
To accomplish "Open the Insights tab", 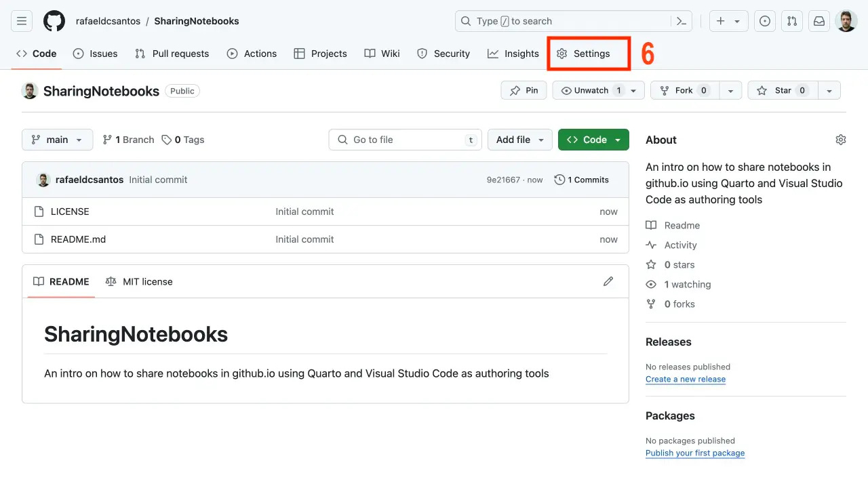I will (x=513, y=54).
